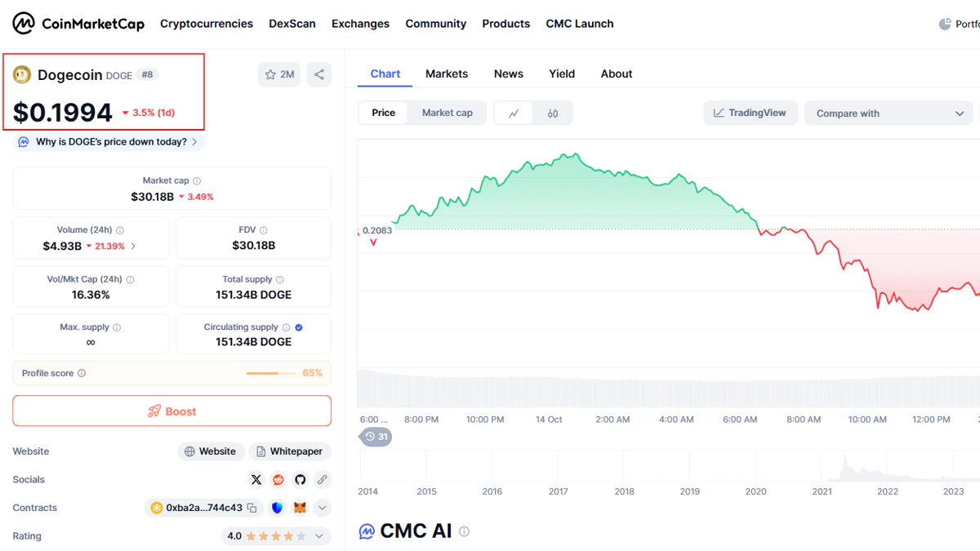Image resolution: width=980 pixels, height=551 pixels.
Task: Click the info icon next to Market cap
Action: tap(197, 181)
